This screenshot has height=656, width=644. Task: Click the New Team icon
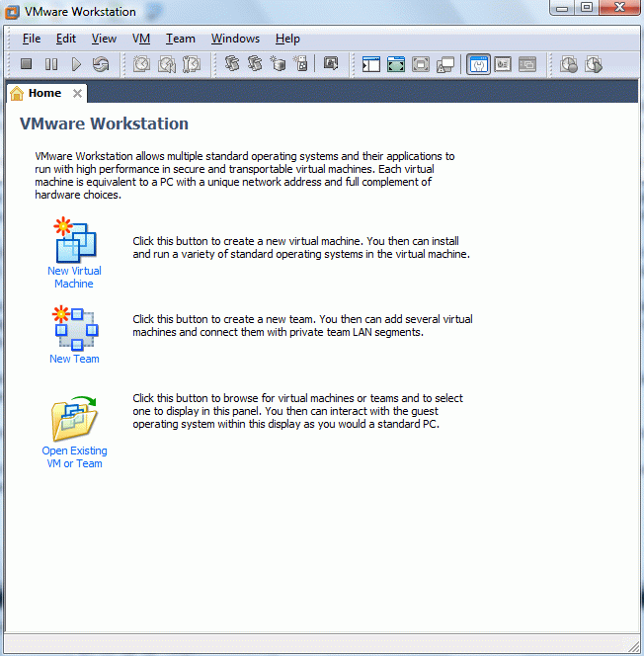point(75,328)
